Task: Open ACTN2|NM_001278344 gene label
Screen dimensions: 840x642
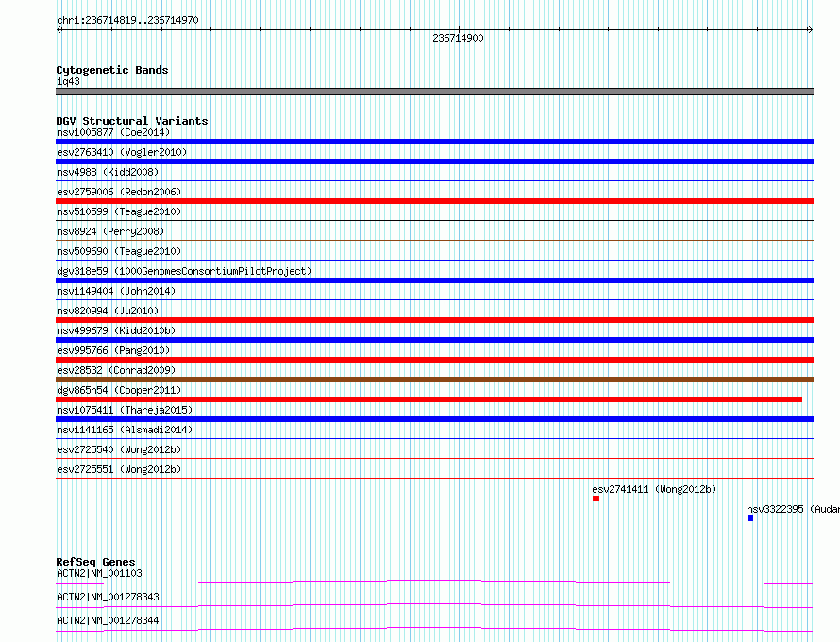Action: click(108, 620)
